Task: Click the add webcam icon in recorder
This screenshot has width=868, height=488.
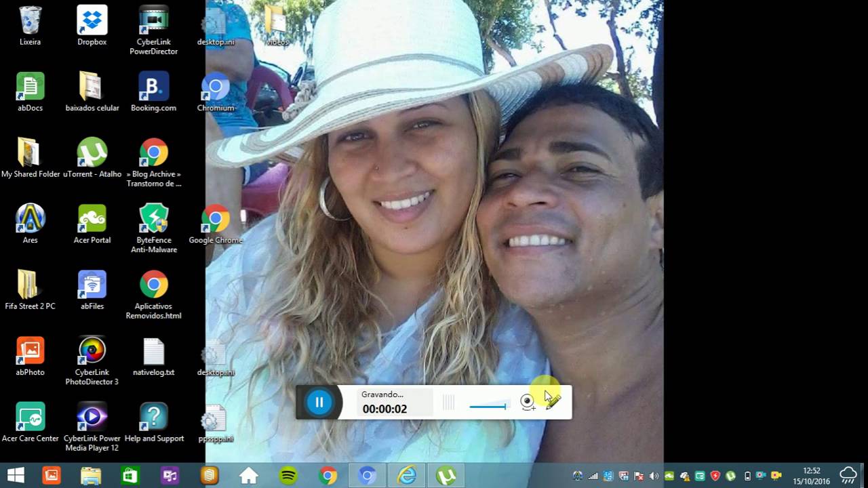Action: pyautogui.click(x=528, y=402)
